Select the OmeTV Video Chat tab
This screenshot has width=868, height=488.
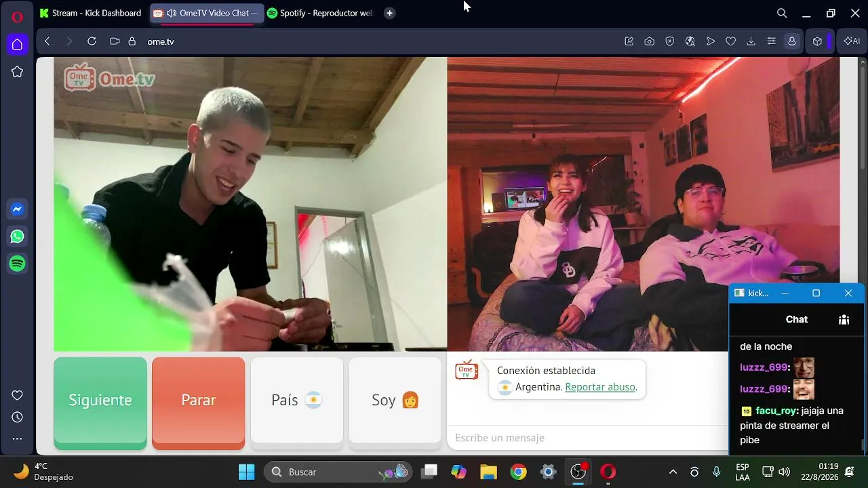pyautogui.click(x=207, y=13)
